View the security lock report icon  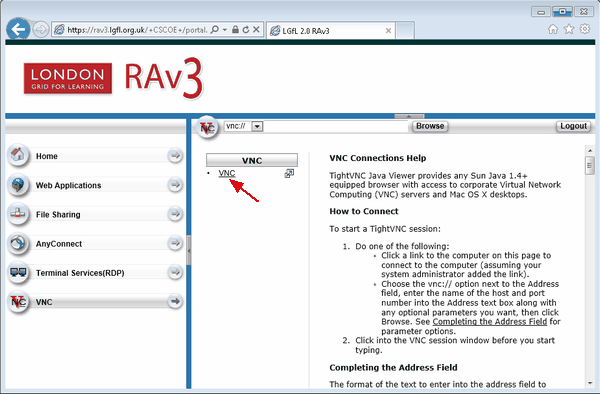235,29
